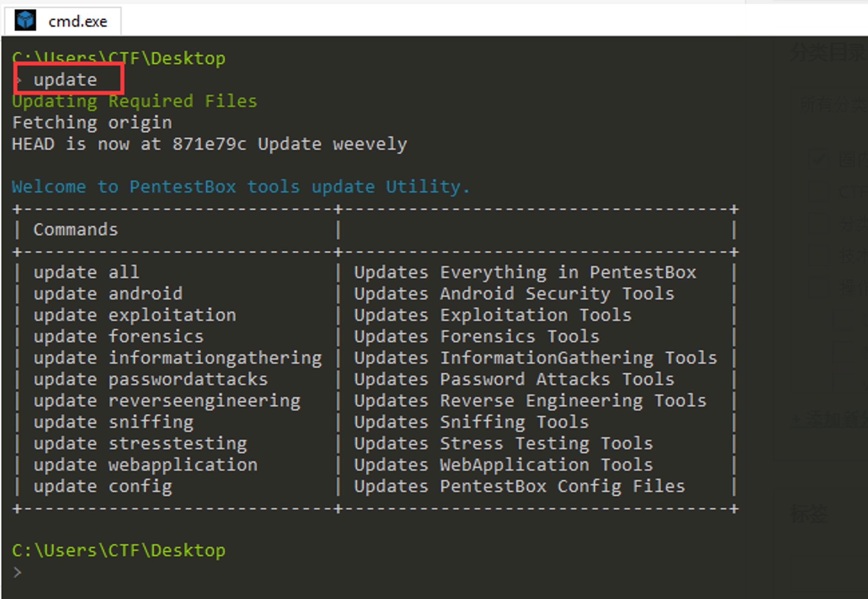
Task: Click the 'update stresstesting' command row
Action: point(140,444)
